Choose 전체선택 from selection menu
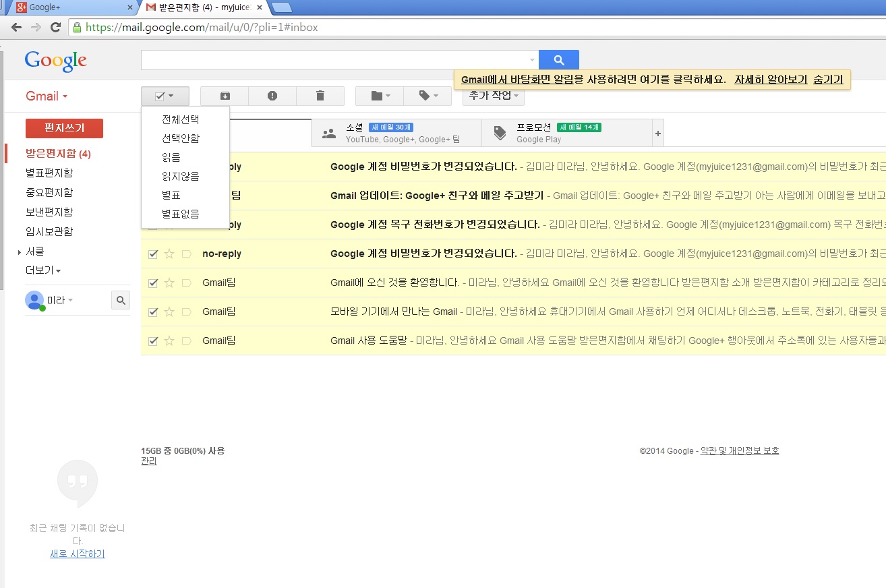Image resolution: width=886 pixels, height=588 pixels. [180, 119]
